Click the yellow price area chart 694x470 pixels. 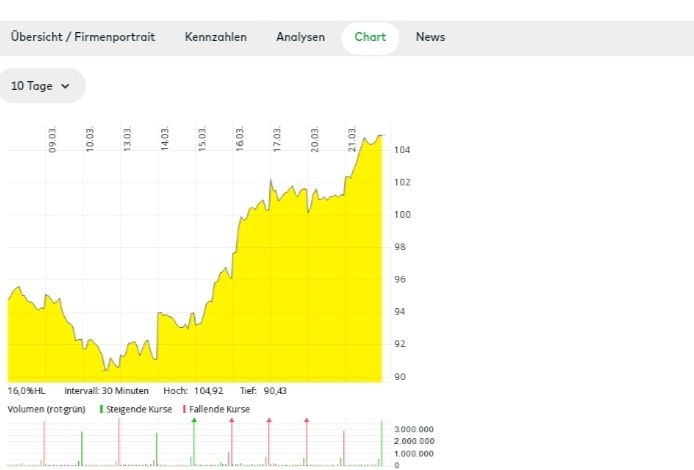point(195,310)
